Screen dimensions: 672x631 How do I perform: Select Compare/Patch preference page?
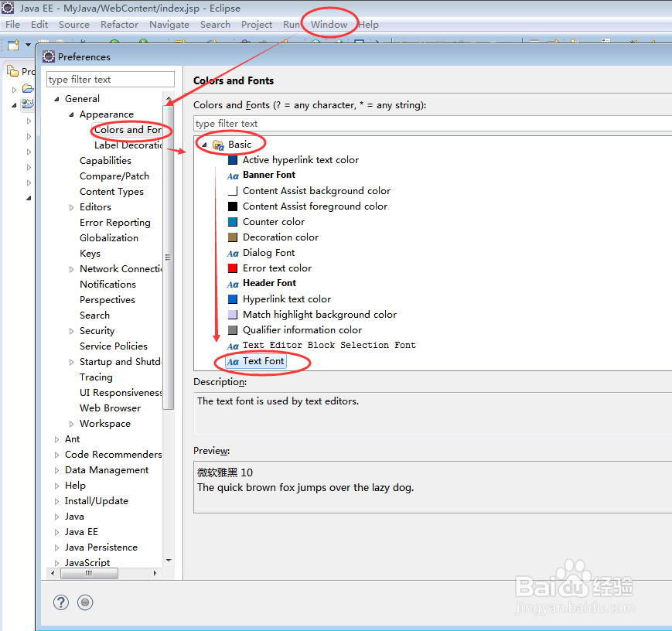click(x=114, y=176)
